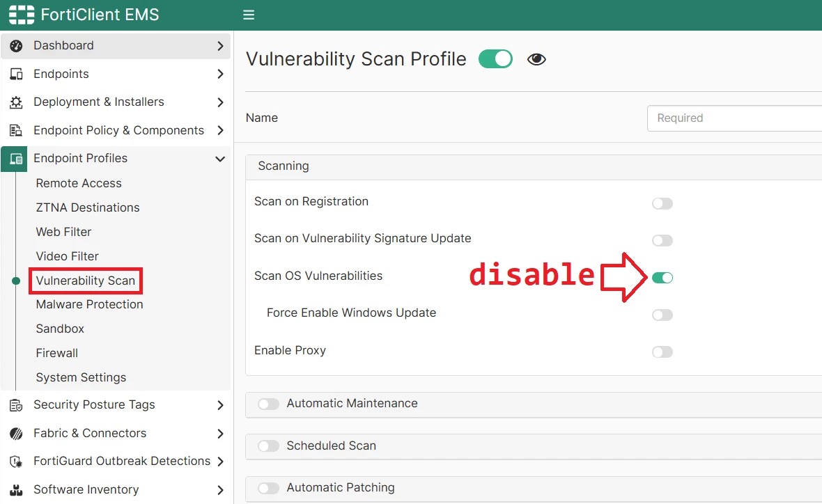
Task: Click the eye preview icon beside profile title
Action: (x=536, y=59)
